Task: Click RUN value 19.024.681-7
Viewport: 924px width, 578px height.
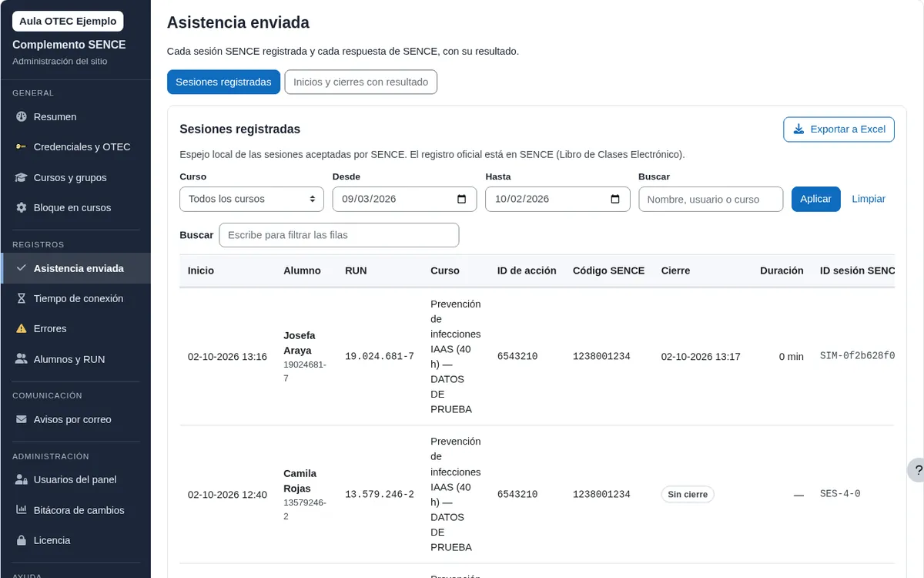Action: point(380,357)
